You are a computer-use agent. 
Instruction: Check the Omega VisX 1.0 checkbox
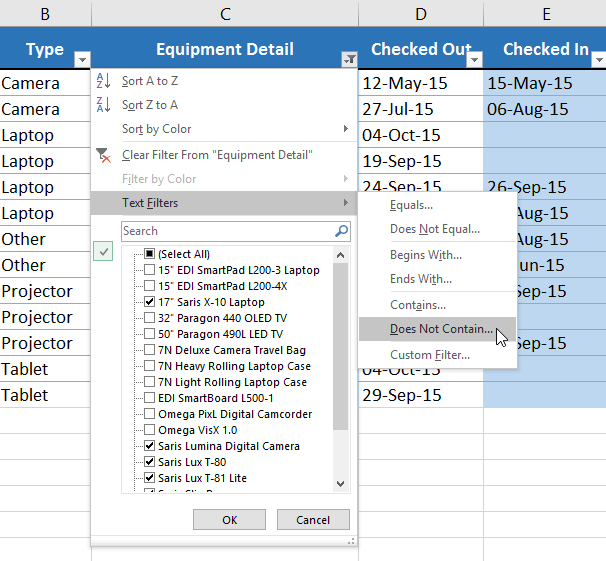(x=149, y=430)
